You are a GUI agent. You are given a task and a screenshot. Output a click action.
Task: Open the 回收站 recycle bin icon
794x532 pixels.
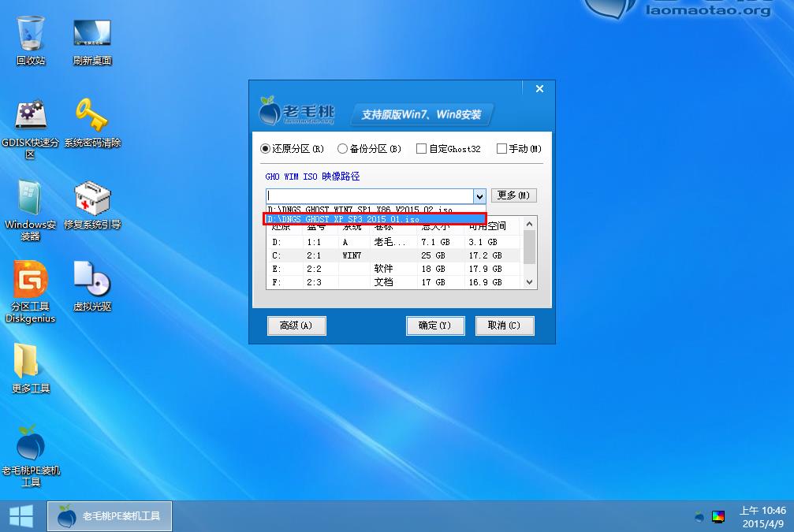30,34
